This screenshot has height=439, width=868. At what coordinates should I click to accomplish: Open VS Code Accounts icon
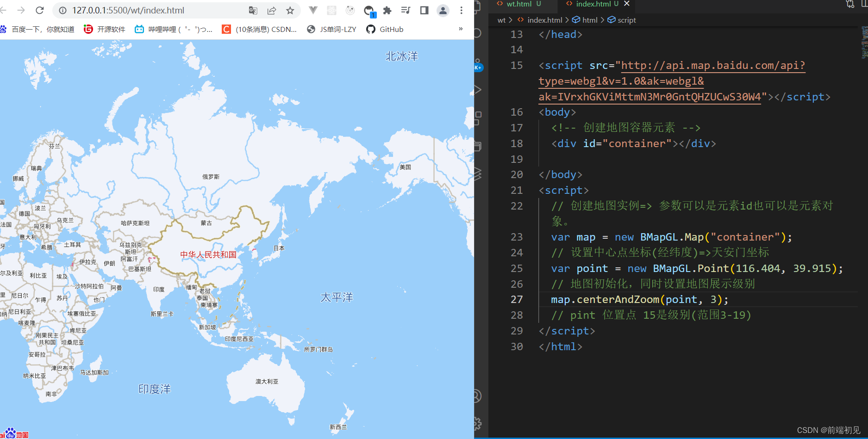tap(477, 396)
